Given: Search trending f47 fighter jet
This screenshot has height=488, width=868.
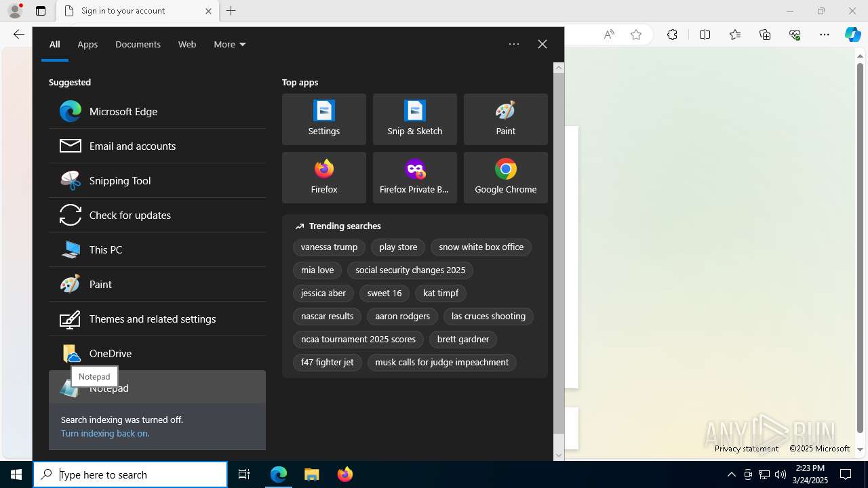Looking at the screenshot, I should 327,363.
